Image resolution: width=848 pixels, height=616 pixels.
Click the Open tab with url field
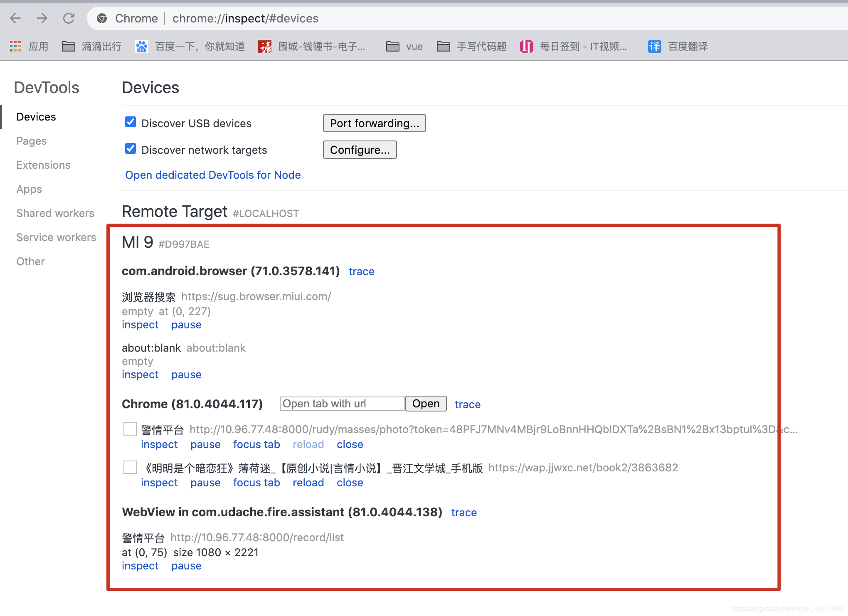tap(343, 404)
